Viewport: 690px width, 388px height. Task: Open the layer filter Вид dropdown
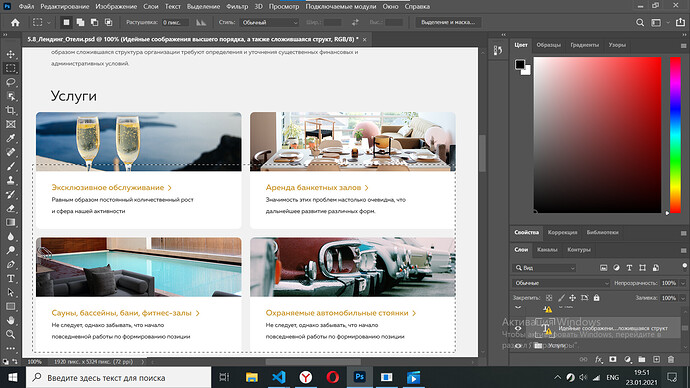click(x=544, y=267)
